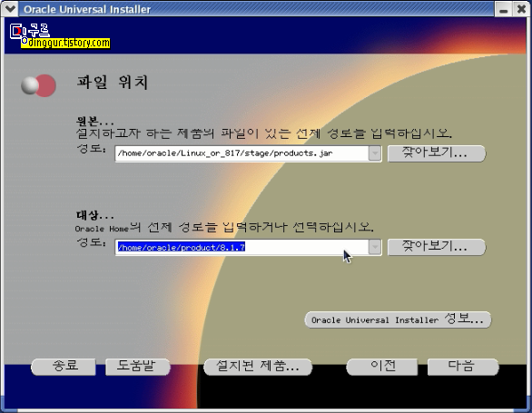
Task: Show installed products via 설치된 제품 button
Action: (x=258, y=367)
